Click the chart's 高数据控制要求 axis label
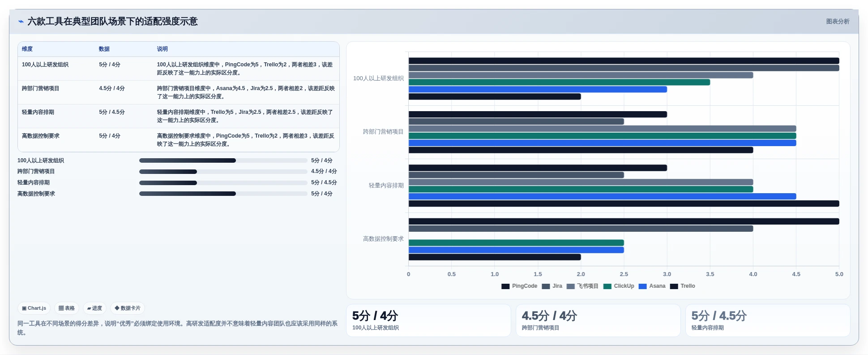 [x=383, y=239]
